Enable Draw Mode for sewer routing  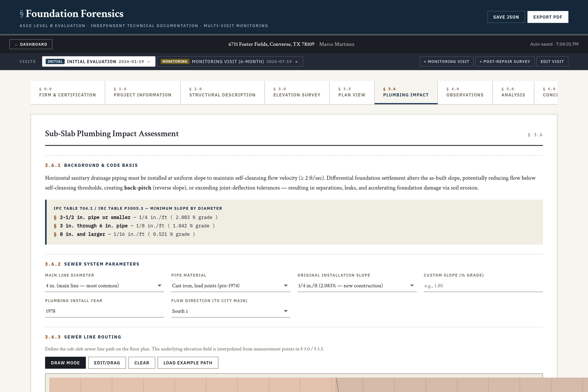(x=65, y=363)
